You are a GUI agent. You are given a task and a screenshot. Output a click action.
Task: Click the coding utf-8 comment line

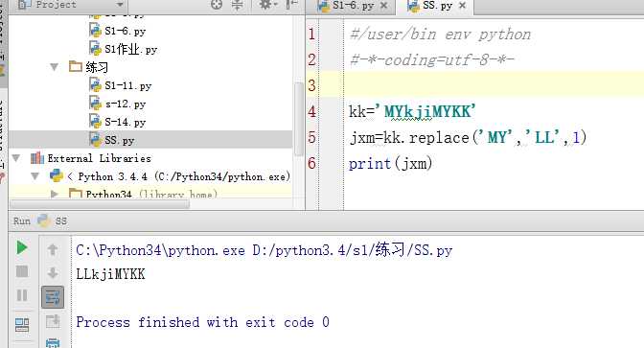[x=431, y=60]
